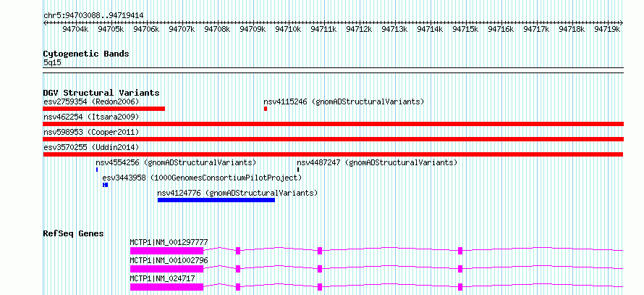
Task: Click the NM_001297777 small exon near 94711k
Action: point(320,251)
